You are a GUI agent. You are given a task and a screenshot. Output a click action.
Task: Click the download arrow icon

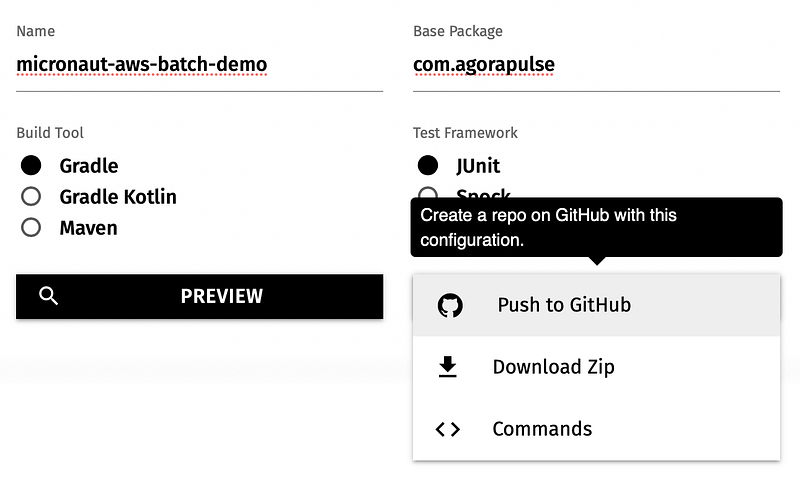click(448, 367)
